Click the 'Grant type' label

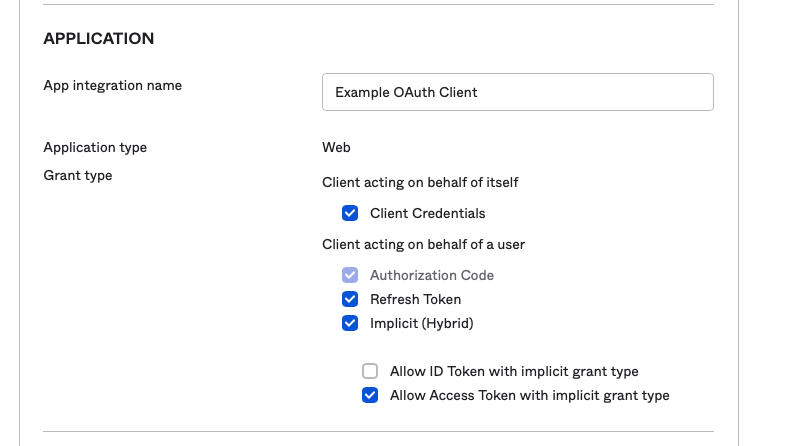(78, 176)
